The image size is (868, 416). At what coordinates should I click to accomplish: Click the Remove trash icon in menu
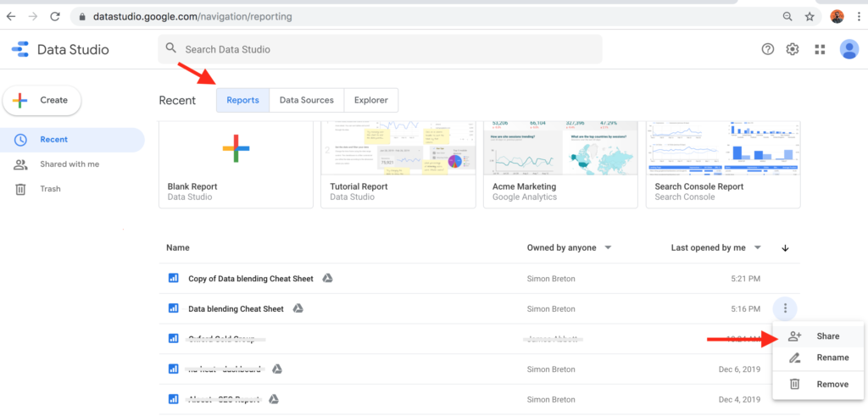(795, 384)
